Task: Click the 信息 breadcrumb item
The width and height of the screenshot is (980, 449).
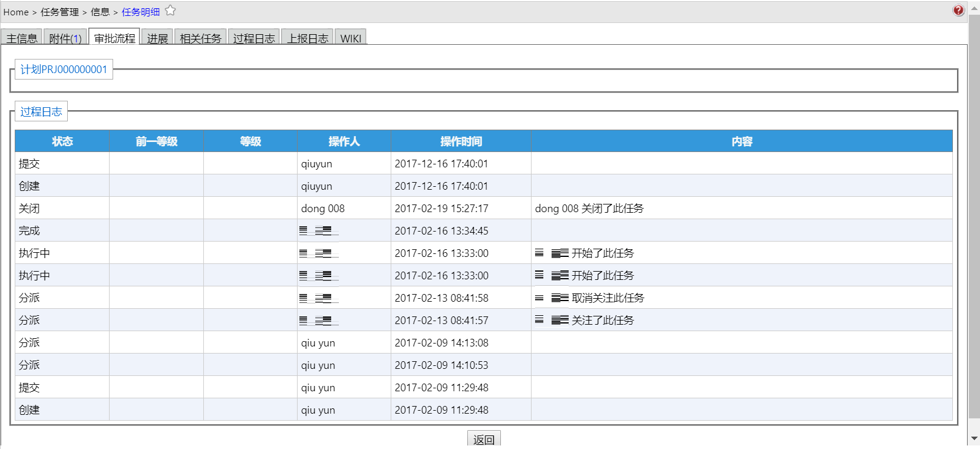Action: coord(100,12)
